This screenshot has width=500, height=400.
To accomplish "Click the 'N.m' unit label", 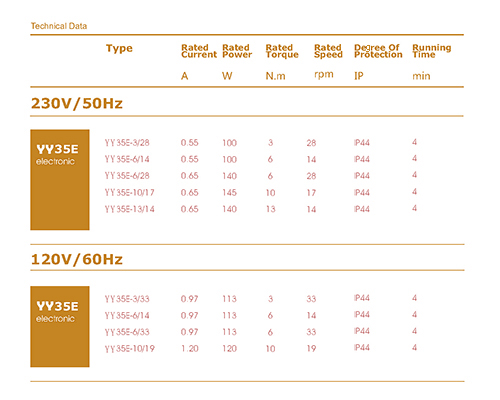I will click(x=275, y=76).
